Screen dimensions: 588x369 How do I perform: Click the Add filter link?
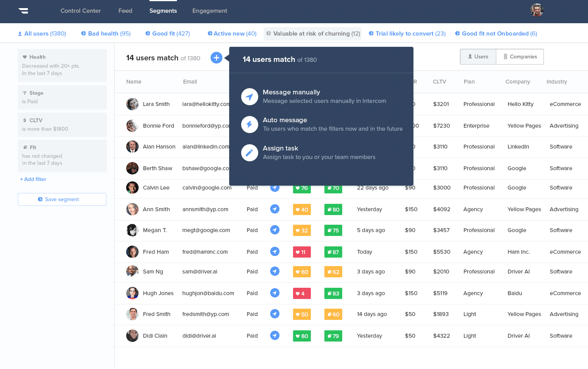click(33, 179)
